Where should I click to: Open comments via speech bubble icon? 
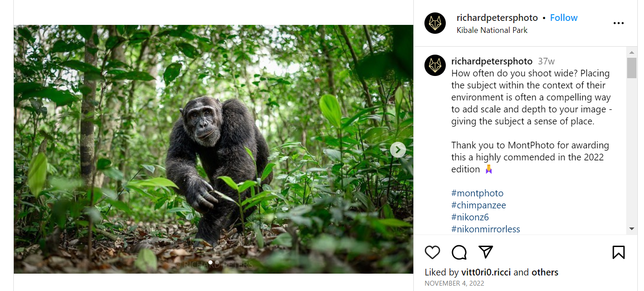pos(459,252)
